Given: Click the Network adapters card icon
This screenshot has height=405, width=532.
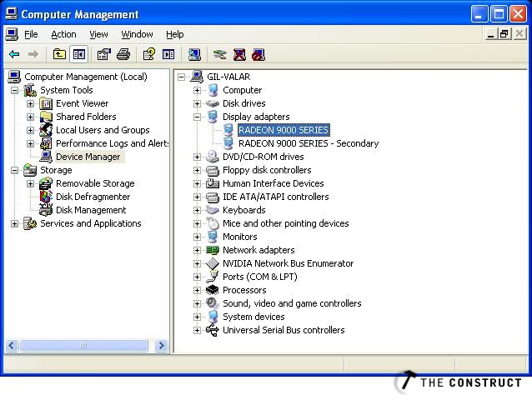Looking at the screenshot, I should tap(213, 250).
